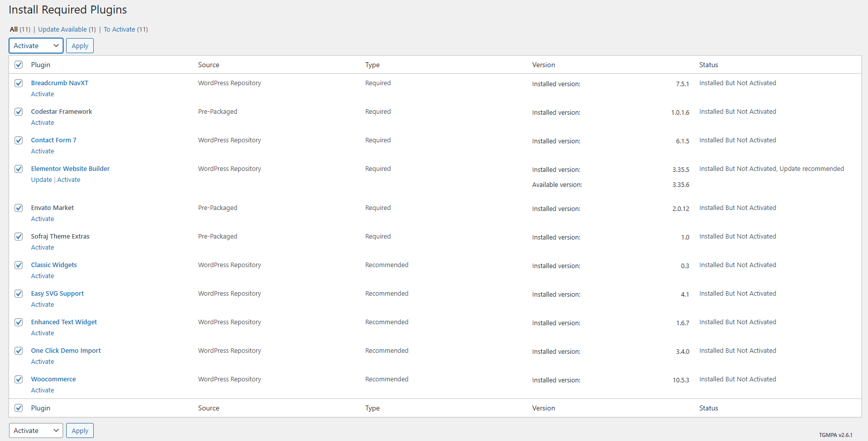Activate the Elementor Website Builder plugin
Image resolution: width=868 pixels, height=441 pixels.
69,180
